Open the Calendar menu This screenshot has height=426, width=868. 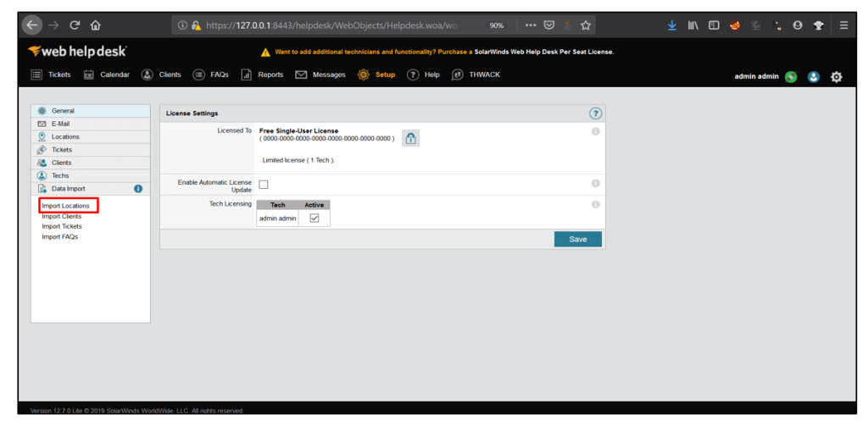coord(106,75)
